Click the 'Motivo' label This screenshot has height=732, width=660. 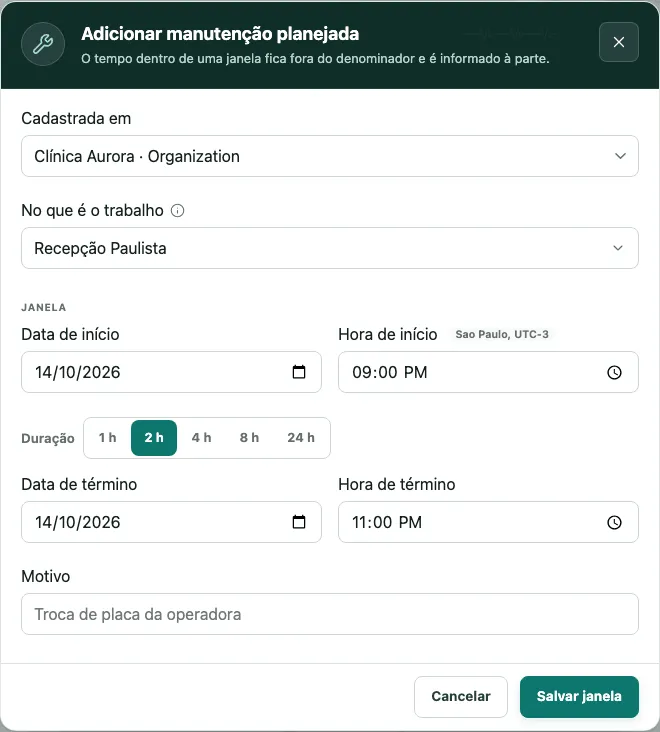point(46,576)
